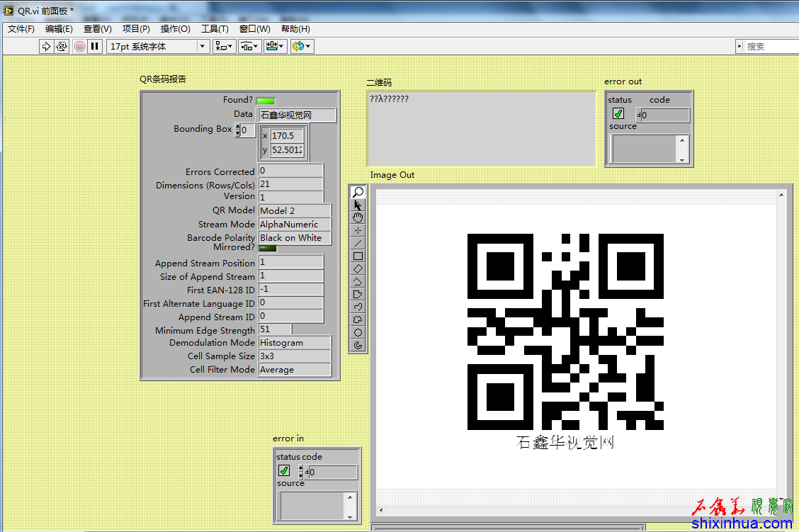Viewport: 799px width, 532px height.
Task: Click Image Out horizontal scroll left arrow
Action: pyautogui.click(x=380, y=510)
